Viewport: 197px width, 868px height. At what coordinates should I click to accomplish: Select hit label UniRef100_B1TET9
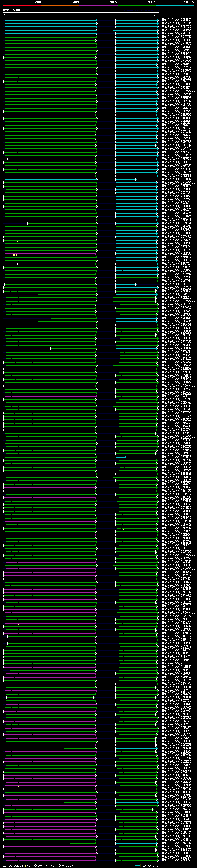coord(177,822)
